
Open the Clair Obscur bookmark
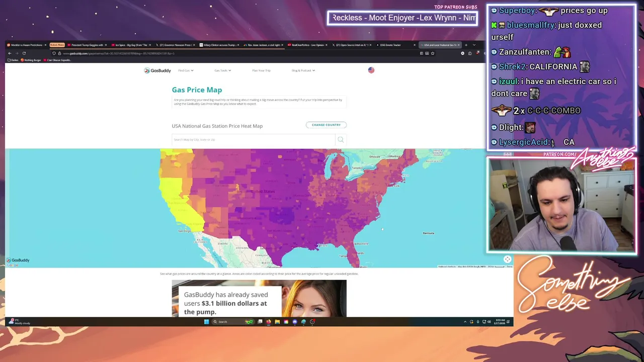58,60
